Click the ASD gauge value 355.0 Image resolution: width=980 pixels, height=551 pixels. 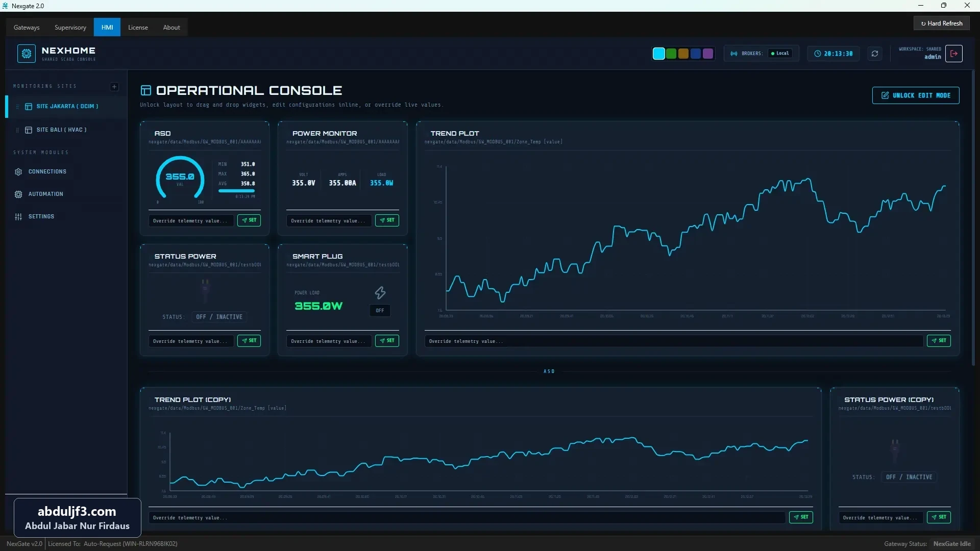tap(180, 177)
